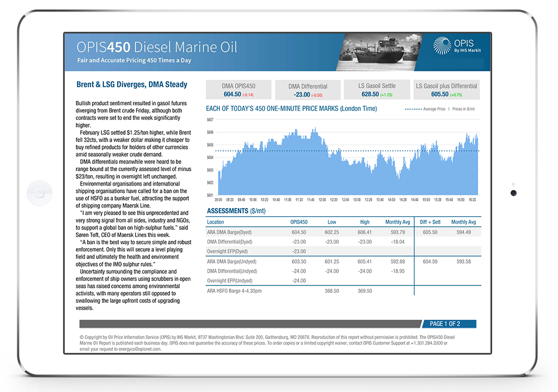Select the 'ARA DMA Barge(Dyed)' row label
This screenshot has width=558, height=392.
229,233
